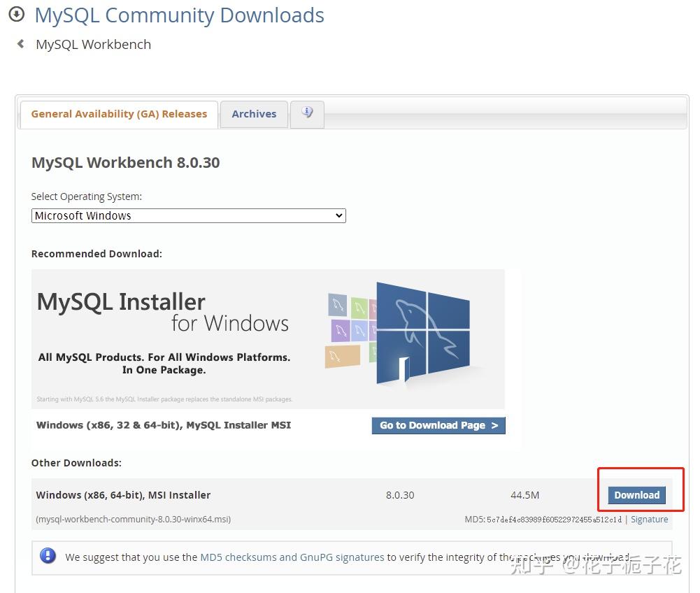This screenshot has height=593, width=700.
Task: Click the MySQL Workbench breadcrumb text
Action: 93,43
